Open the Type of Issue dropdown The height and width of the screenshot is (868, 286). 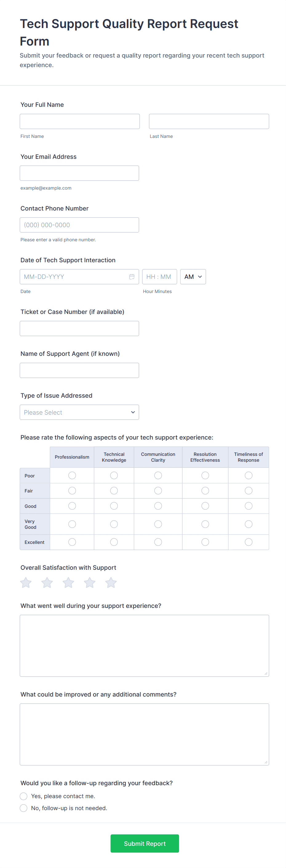point(79,412)
